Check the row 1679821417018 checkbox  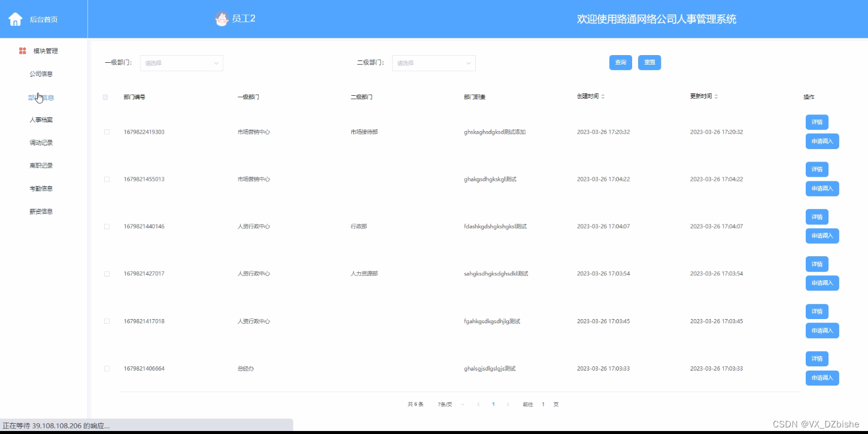[x=107, y=321]
